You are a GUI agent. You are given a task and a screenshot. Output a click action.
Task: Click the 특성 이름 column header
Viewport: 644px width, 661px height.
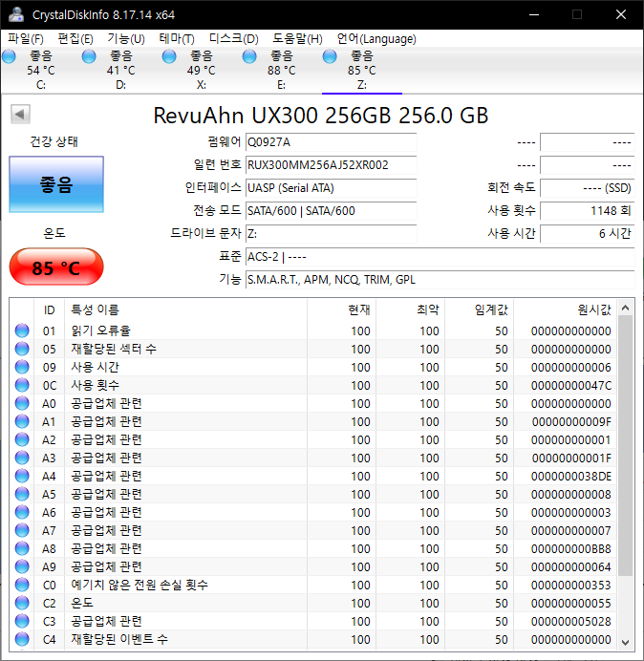pyautogui.click(x=185, y=309)
